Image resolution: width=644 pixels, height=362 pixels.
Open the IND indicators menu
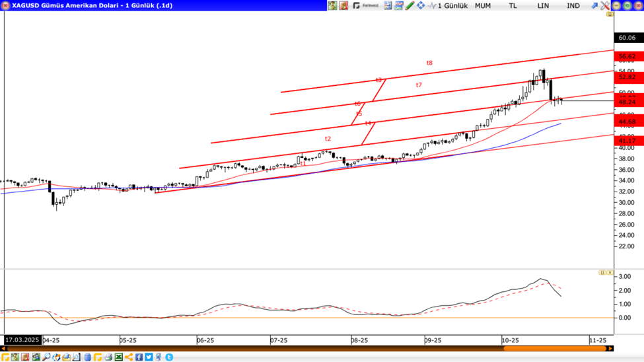(573, 5)
